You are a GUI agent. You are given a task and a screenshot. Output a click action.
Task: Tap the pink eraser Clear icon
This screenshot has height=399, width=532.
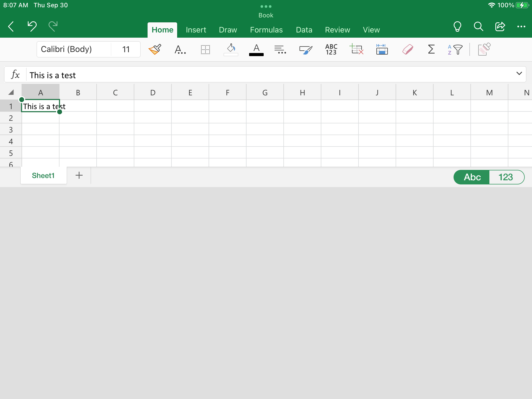408,49
